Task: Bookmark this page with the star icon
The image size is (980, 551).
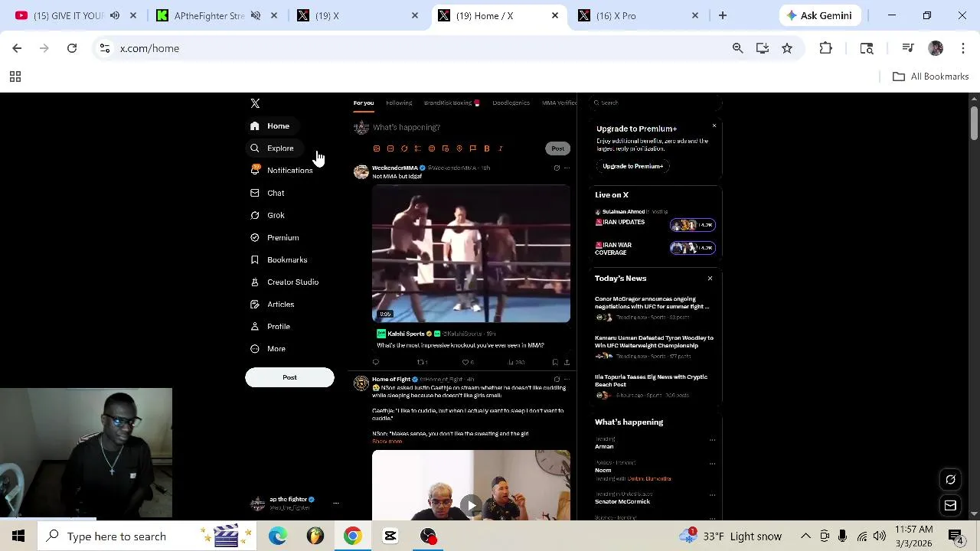Action: 787,48
